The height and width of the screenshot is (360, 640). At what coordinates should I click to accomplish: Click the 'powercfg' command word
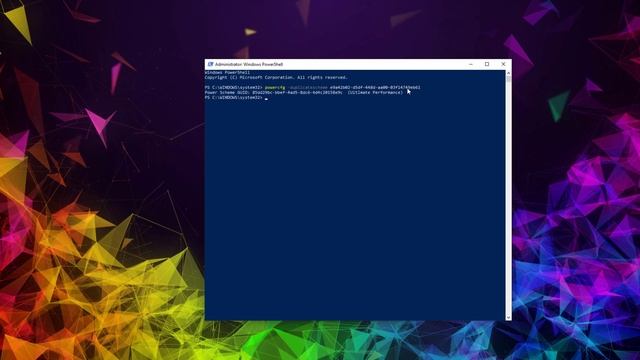[x=275, y=87]
